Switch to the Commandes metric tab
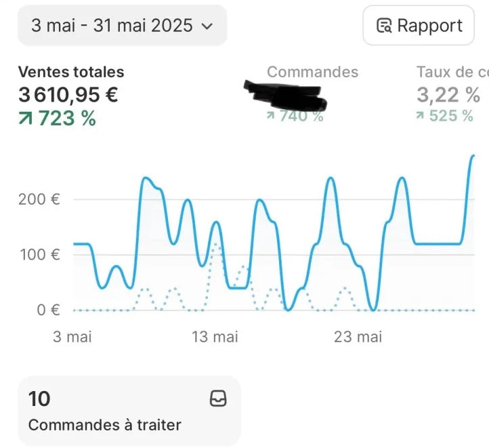 click(312, 72)
